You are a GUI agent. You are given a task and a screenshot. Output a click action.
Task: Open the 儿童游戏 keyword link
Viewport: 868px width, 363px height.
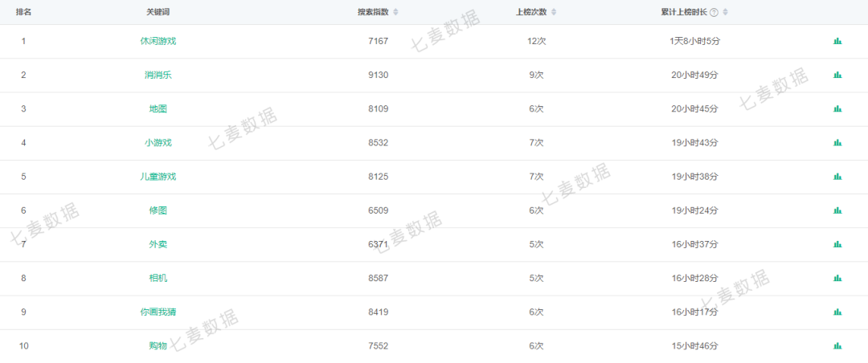158,177
